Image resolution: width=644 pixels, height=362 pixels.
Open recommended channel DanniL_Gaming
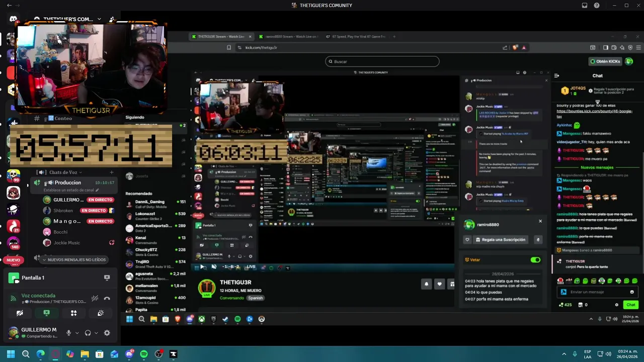(156, 204)
